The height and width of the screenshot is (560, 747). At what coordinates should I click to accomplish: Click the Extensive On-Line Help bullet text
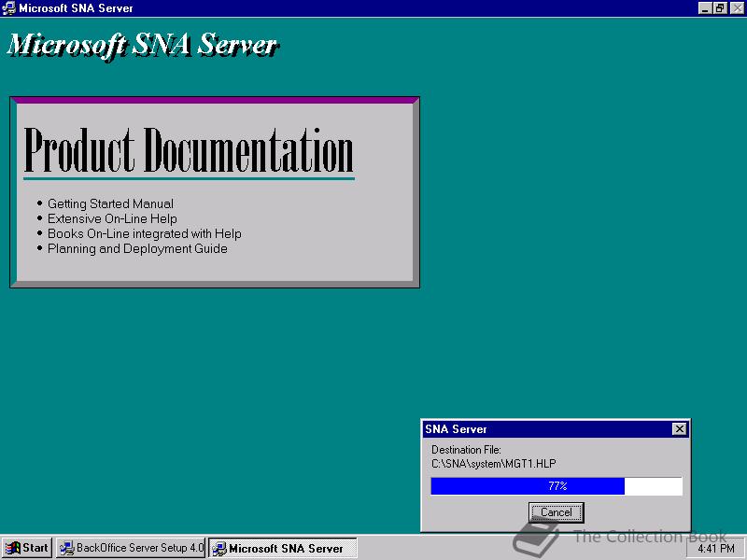112,218
